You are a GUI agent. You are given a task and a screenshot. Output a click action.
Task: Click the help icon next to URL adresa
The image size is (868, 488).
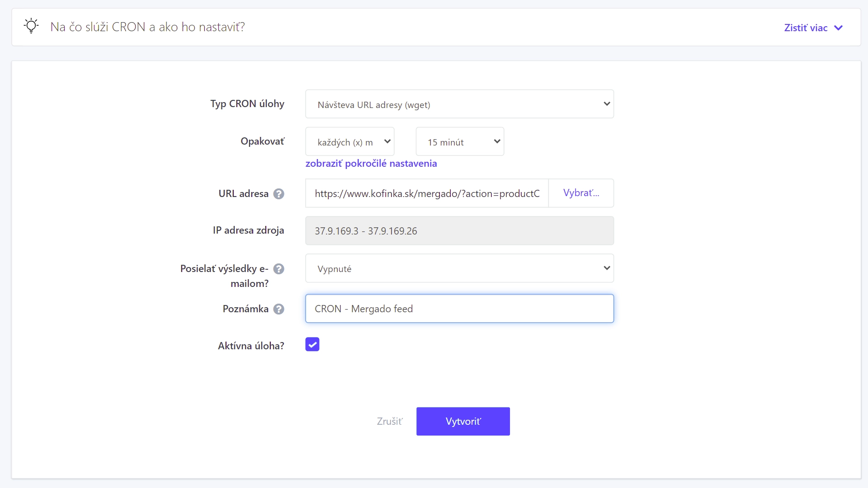click(279, 194)
